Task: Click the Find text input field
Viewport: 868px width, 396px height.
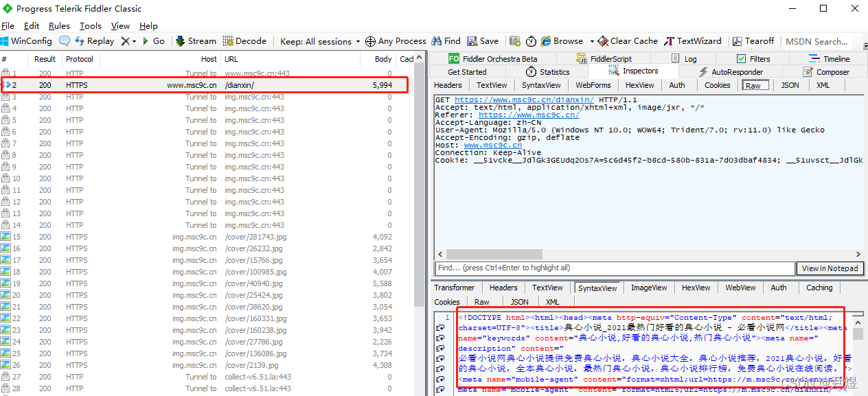Action: (x=615, y=268)
